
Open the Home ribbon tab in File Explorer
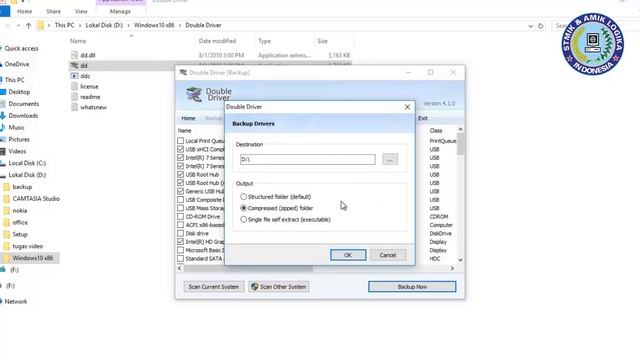(24, 11)
